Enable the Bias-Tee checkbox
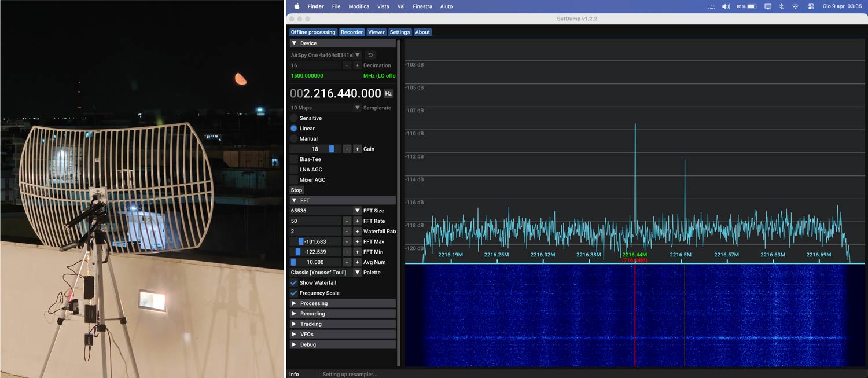The width and height of the screenshot is (868, 378). [x=294, y=159]
